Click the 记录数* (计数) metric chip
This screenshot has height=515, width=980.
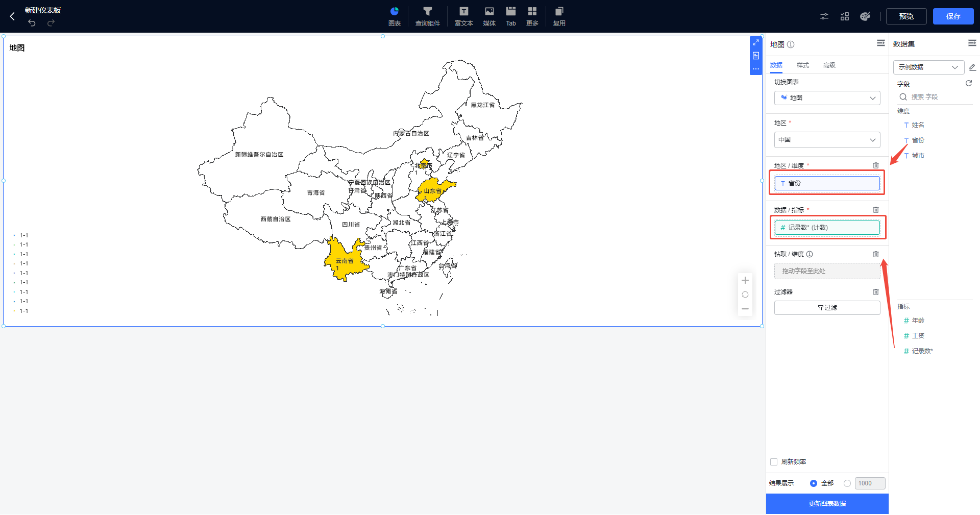827,228
